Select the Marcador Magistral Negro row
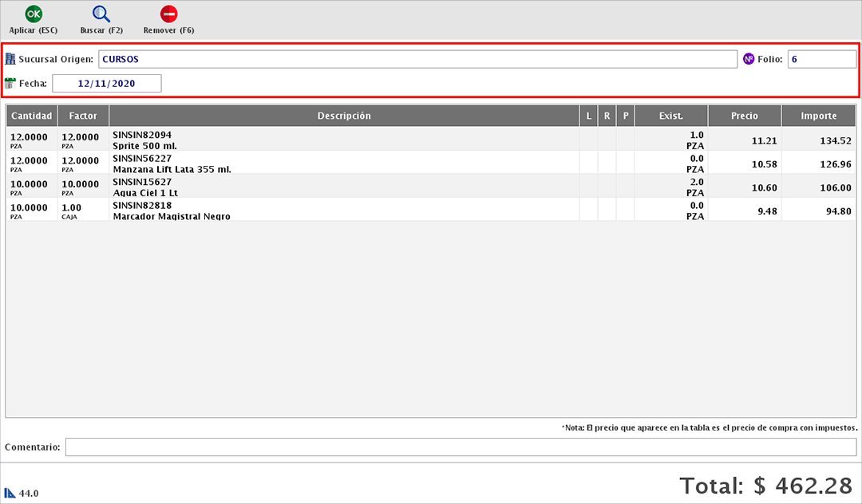 (343, 211)
